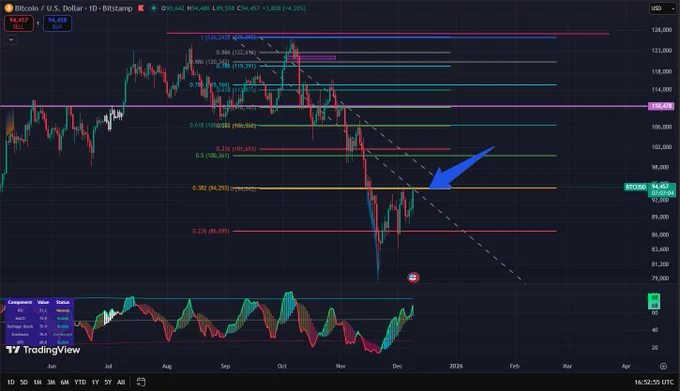680x391 pixels.
Task: Click the 16:52:55 UTC timezone clock
Action: point(654,382)
